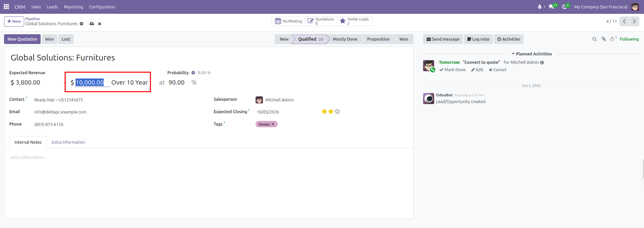
Task: Toggle the Following status
Action: (x=629, y=39)
